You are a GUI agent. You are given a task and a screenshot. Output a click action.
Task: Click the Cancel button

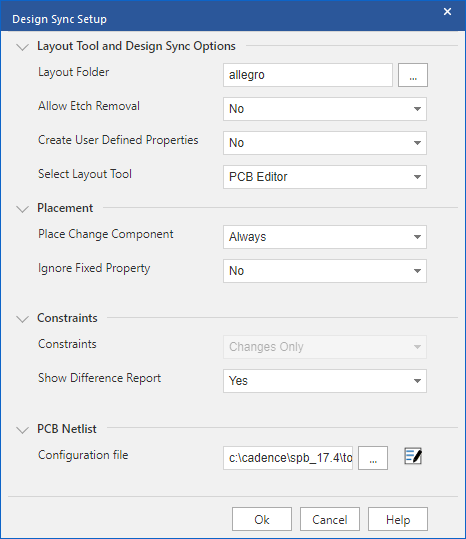[330, 519]
